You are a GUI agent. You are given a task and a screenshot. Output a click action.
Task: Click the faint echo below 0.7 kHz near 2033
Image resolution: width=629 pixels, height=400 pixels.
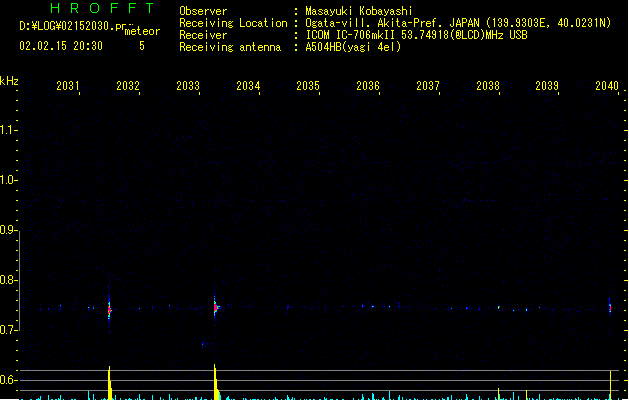point(203,344)
